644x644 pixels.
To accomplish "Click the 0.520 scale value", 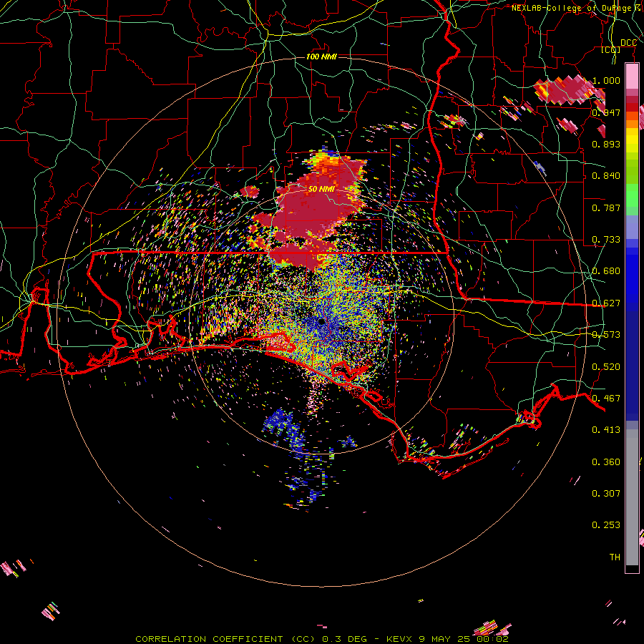I will pos(606,367).
